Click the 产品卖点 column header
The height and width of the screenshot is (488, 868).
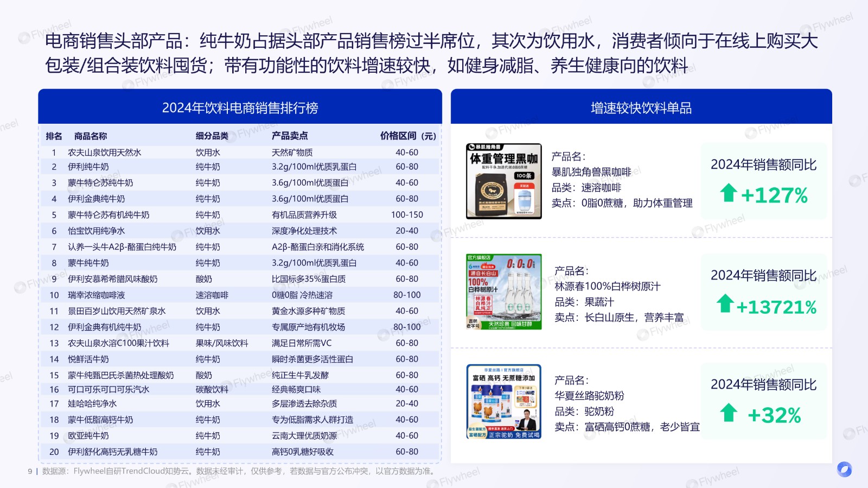[290, 136]
